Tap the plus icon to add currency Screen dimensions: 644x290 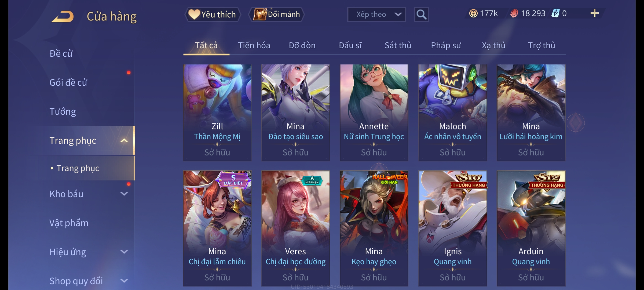595,13
